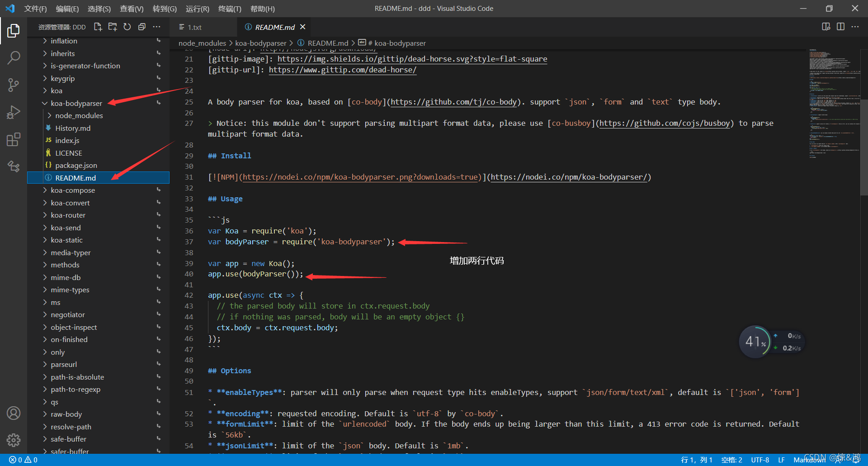Change file encoding UTF-8 in status bar
Image resolution: width=868 pixels, height=466 pixels.
(x=760, y=460)
